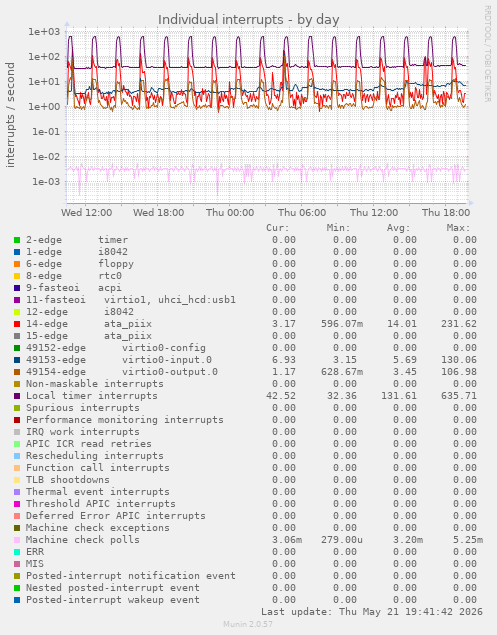This screenshot has height=635, width=497.
Task: Click the RRDTOOL / TOBI OETIKER watermark
Action: 487,53
